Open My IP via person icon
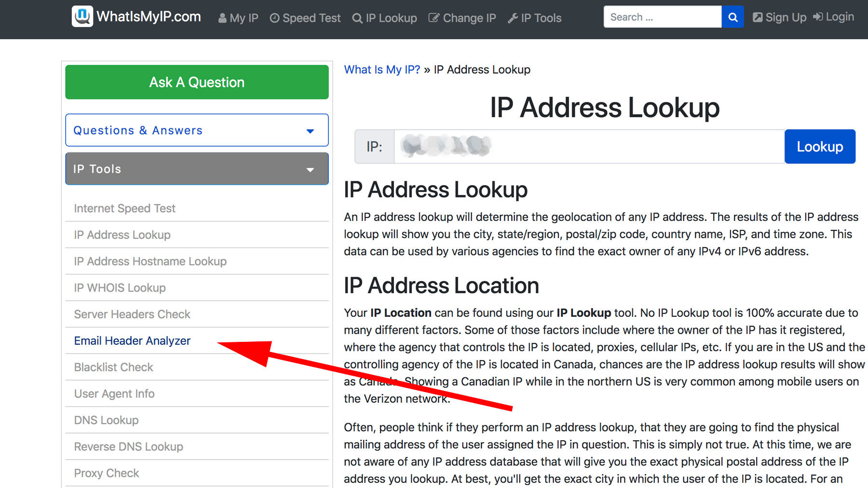This screenshot has width=868, height=488. coord(222,18)
